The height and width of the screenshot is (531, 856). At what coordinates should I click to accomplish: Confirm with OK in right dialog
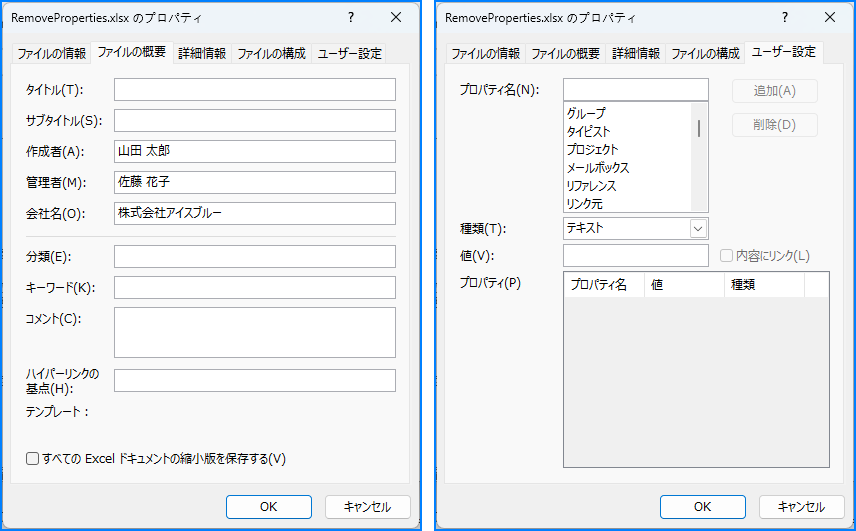pyautogui.click(x=703, y=507)
